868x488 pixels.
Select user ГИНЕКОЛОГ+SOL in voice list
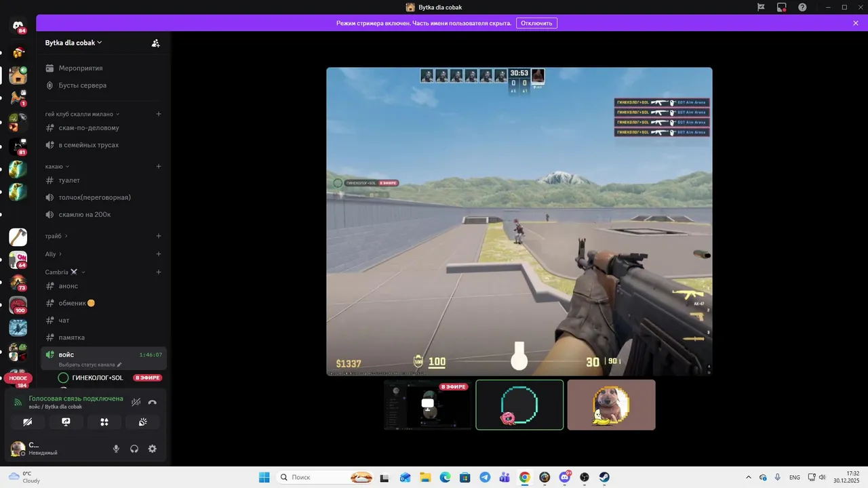pos(98,378)
